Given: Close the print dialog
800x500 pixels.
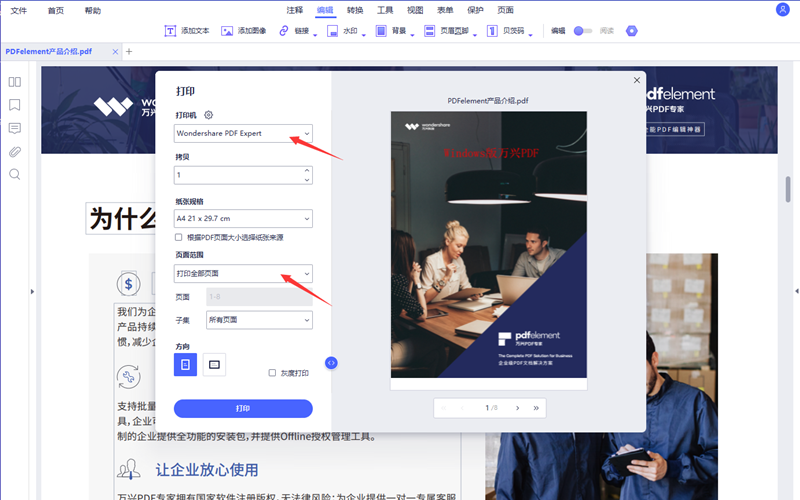Looking at the screenshot, I should click(x=637, y=80).
